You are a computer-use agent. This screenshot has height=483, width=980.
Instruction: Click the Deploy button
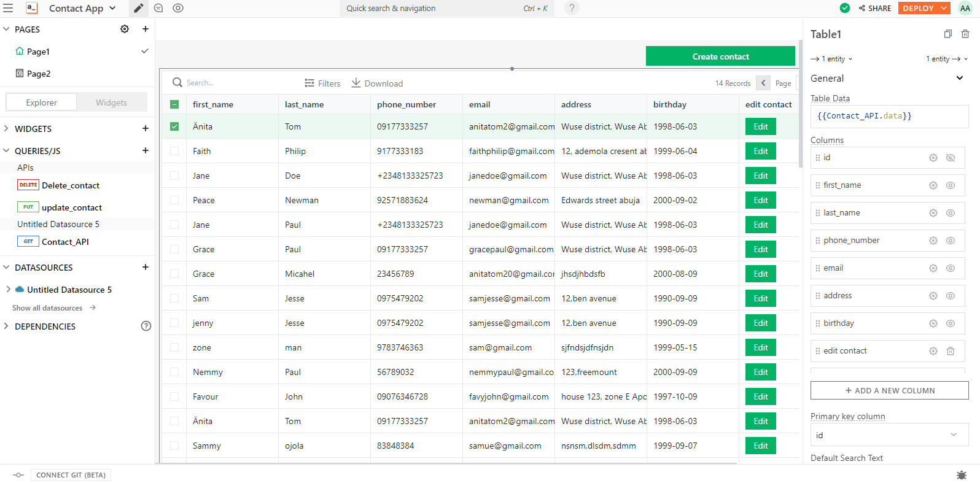click(918, 8)
